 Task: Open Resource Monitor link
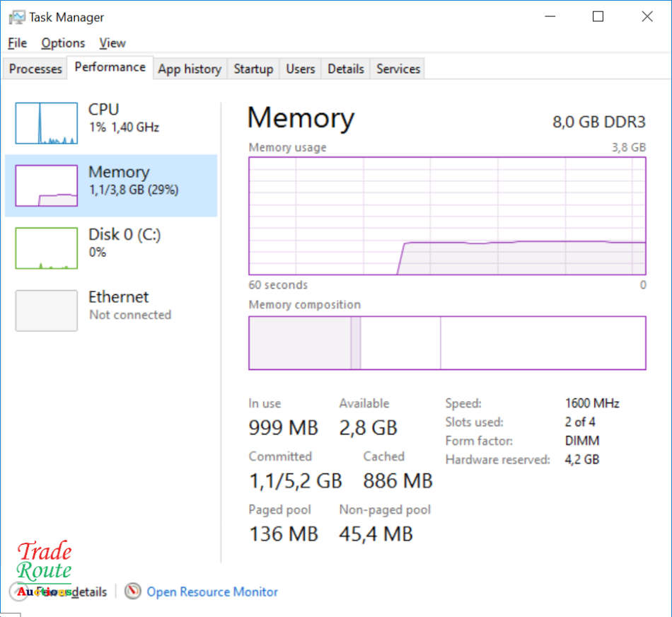pos(212,592)
